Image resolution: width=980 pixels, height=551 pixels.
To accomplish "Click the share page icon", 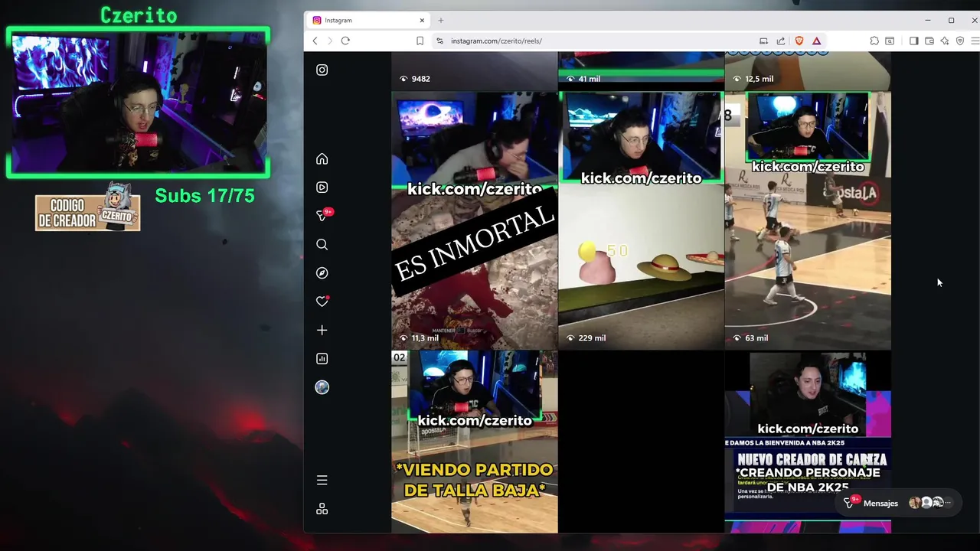I will [781, 41].
